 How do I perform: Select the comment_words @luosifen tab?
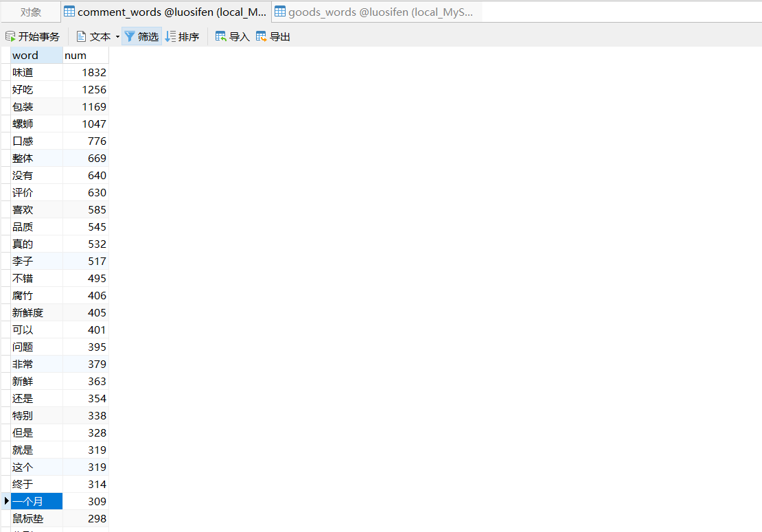[x=165, y=12]
